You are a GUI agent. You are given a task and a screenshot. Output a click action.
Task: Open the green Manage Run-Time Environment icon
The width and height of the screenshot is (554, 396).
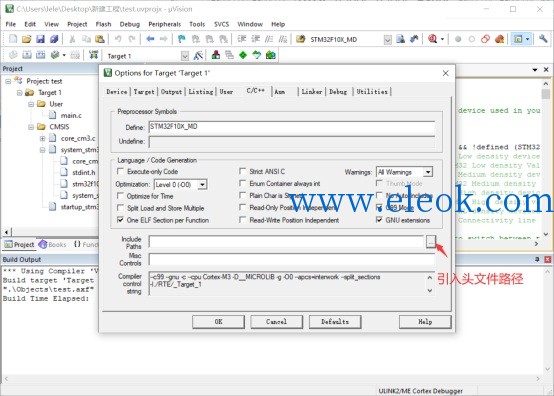click(243, 55)
